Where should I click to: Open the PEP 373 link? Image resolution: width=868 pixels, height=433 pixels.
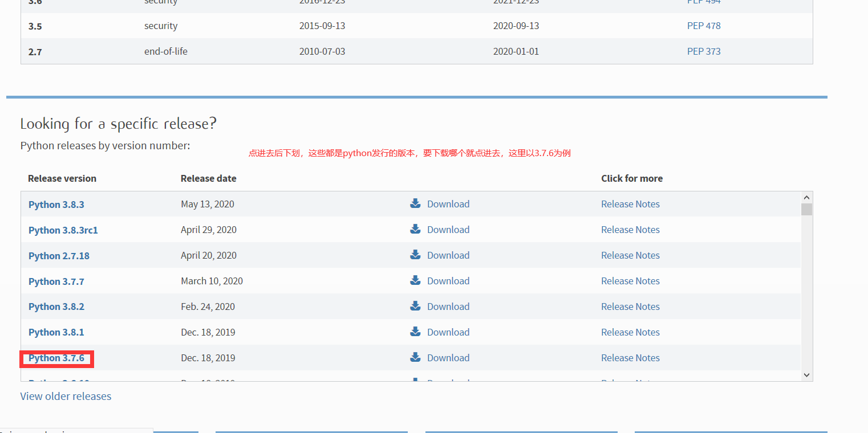[x=704, y=51]
